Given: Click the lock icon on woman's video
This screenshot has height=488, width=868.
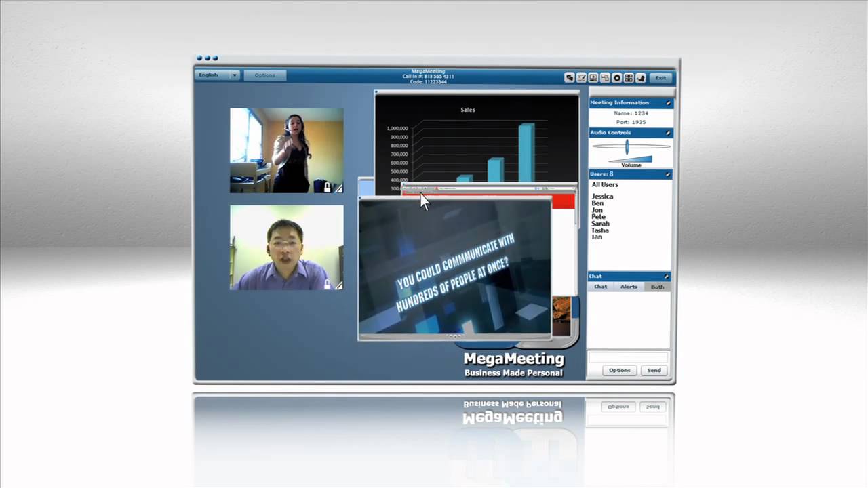Looking at the screenshot, I should (x=327, y=186).
